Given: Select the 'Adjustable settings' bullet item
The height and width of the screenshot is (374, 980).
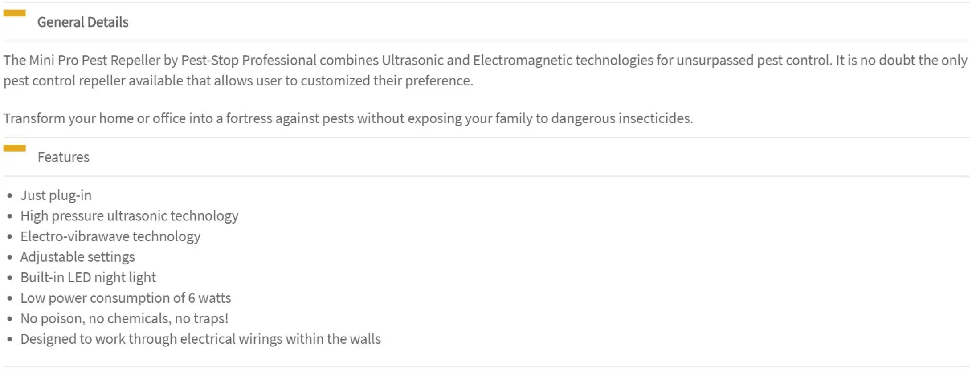Looking at the screenshot, I should (78, 257).
